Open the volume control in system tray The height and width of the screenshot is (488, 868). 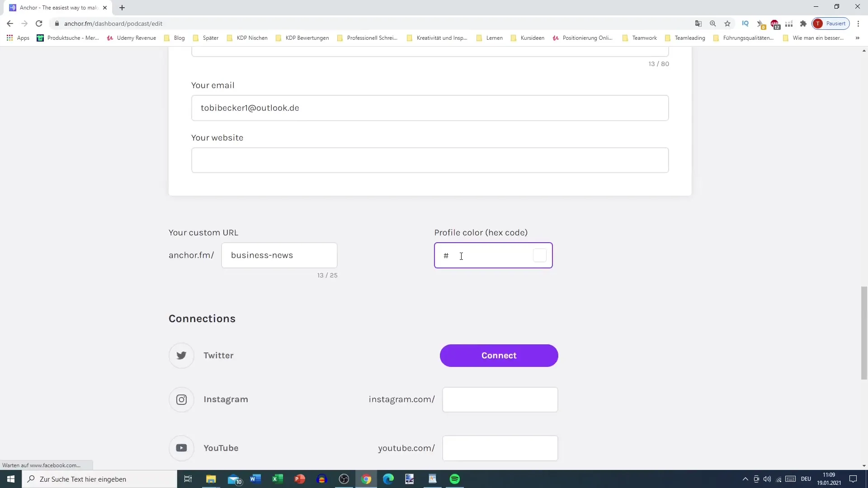pyautogui.click(x=767, y=479)
